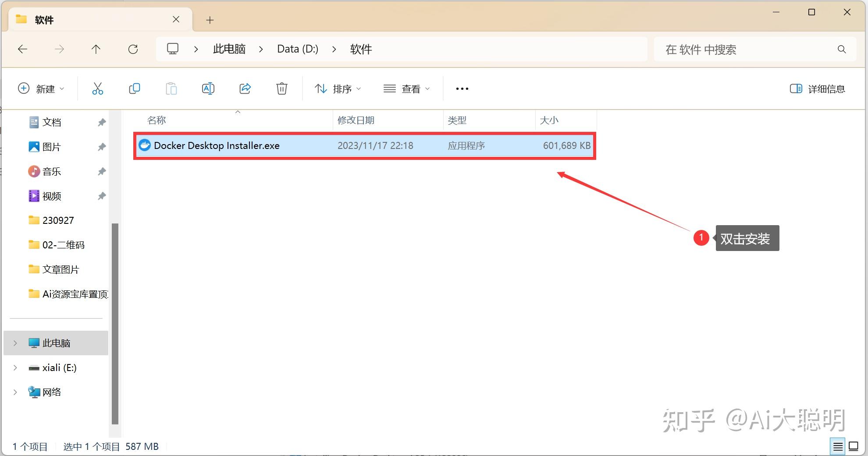Unpin 音乐 from quick access

(x=102, y=171)
